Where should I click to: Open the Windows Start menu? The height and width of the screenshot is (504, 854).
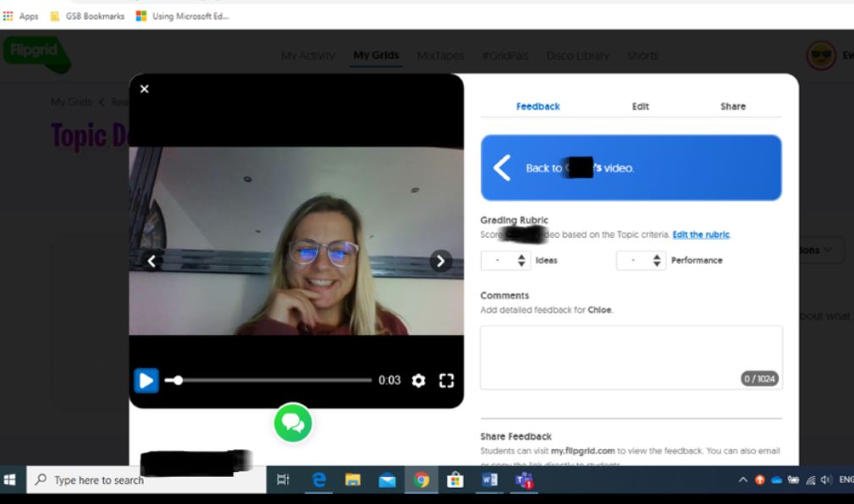(10, 479)
